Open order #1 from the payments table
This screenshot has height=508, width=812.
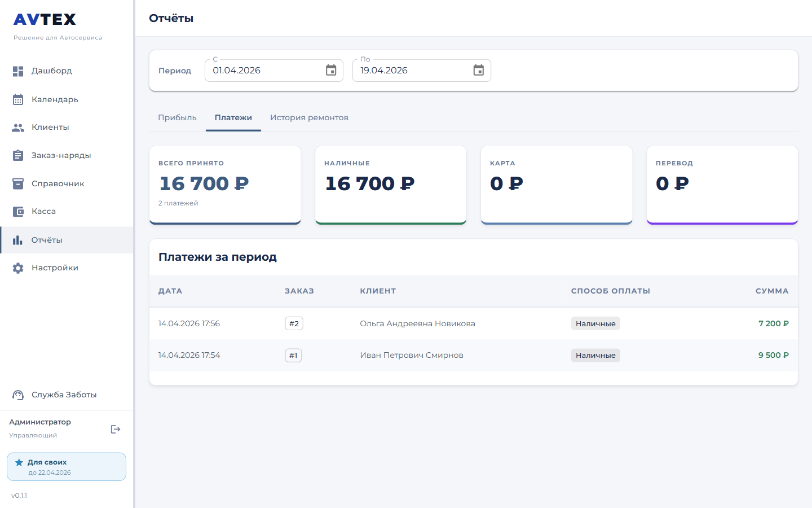293,355
